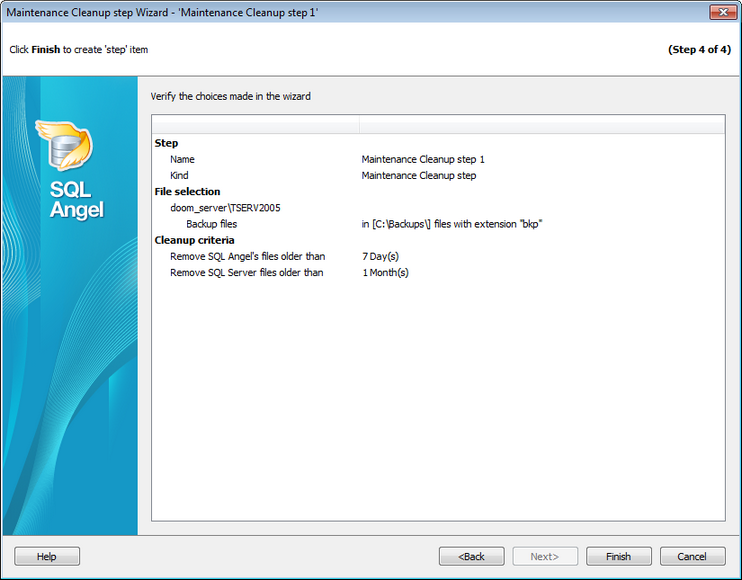
Task: Select the 'doom_server\TSERV2005' entry
Action: [x=225, y=208]
